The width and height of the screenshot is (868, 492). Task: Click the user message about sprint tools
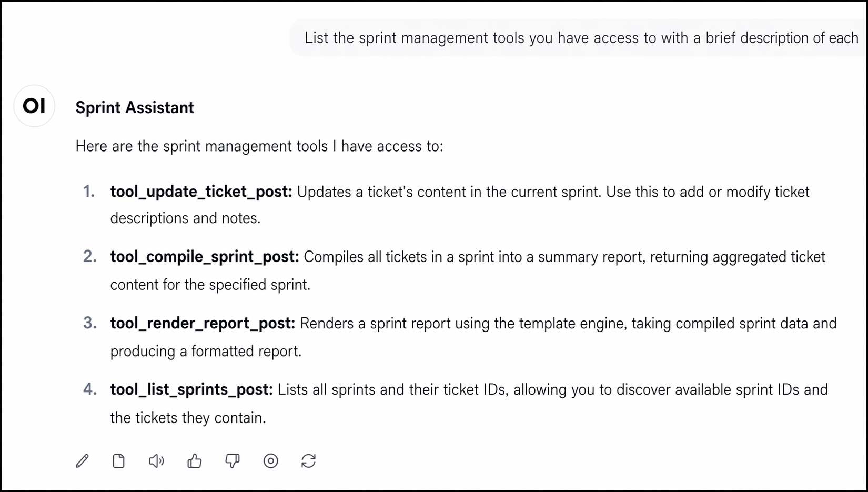tap(581, 38)
